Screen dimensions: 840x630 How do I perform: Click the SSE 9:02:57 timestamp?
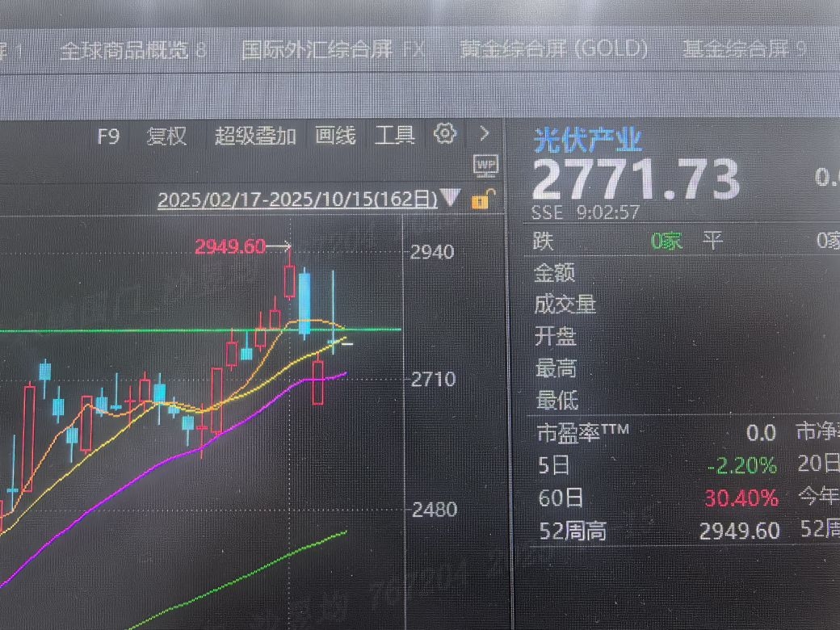pos(586,212)
